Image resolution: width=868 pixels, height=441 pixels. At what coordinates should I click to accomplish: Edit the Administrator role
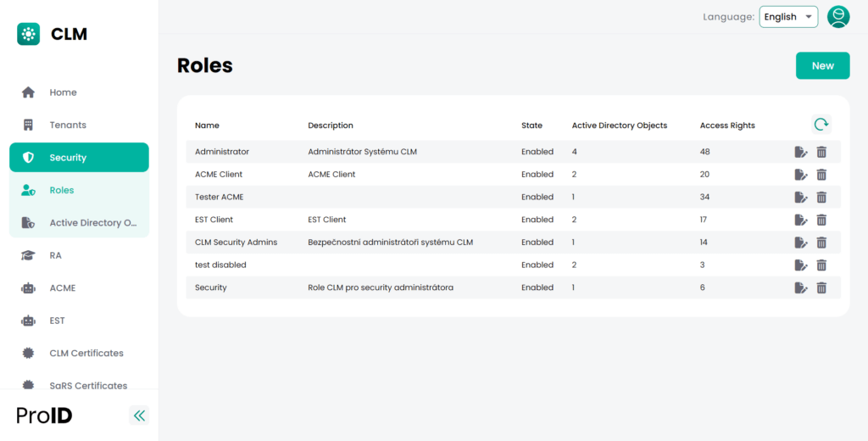click(801, 152)
